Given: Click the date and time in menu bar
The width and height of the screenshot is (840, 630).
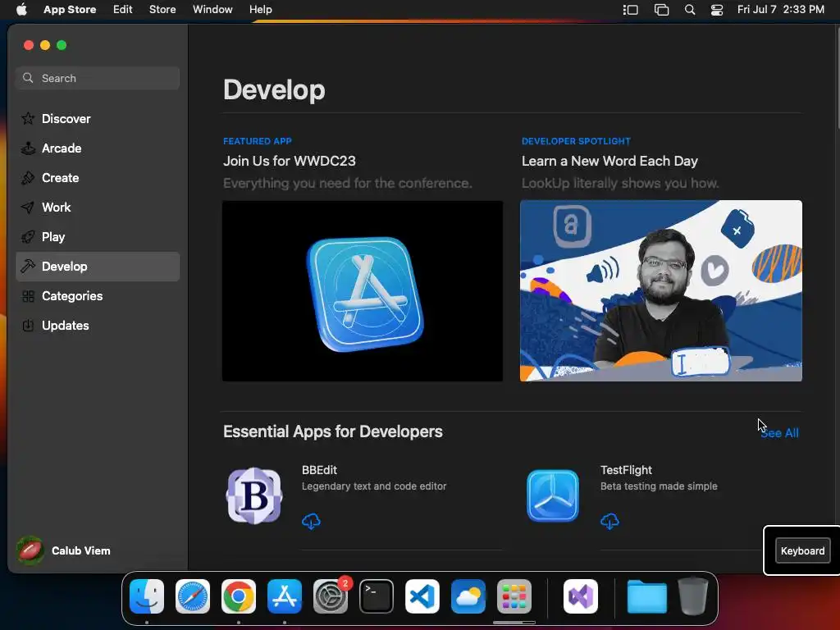Looking at the screenshot, I should pos(781,10).
